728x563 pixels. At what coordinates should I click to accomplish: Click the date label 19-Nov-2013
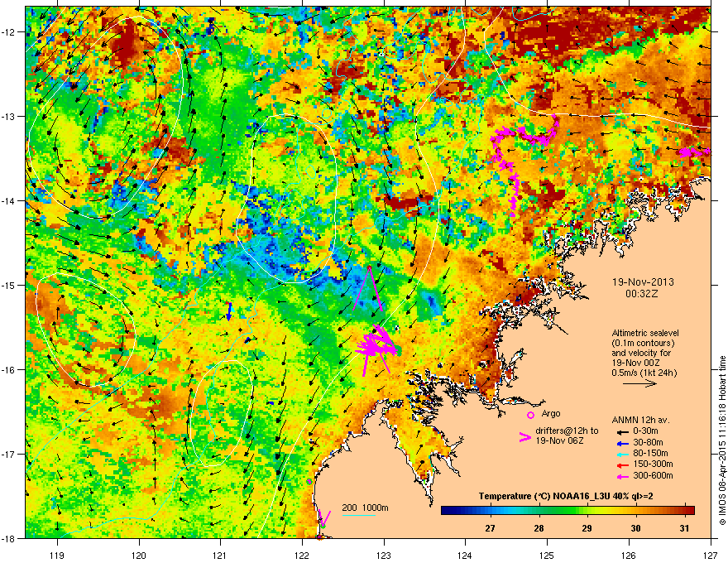643,282
